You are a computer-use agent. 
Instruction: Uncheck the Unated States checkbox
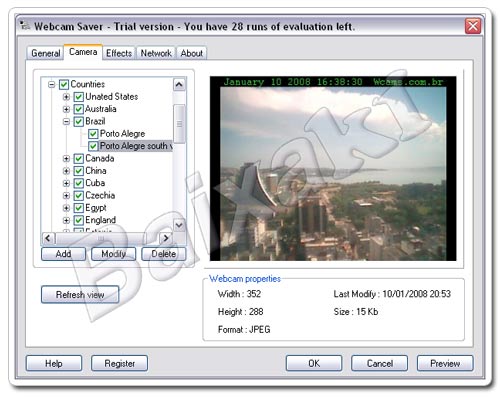(x=78, y=97)
